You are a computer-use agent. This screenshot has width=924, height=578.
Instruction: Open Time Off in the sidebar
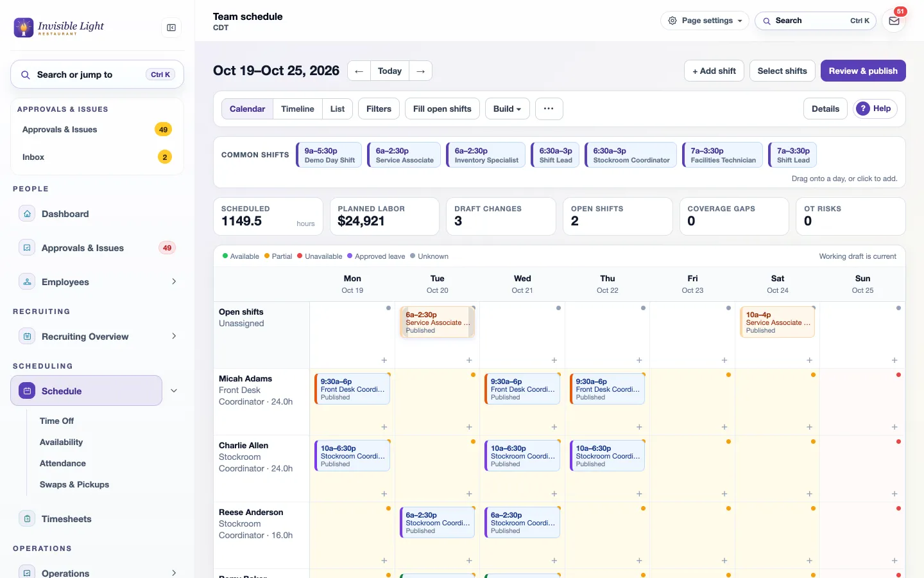pyautogui.click(x=56, y=421)
